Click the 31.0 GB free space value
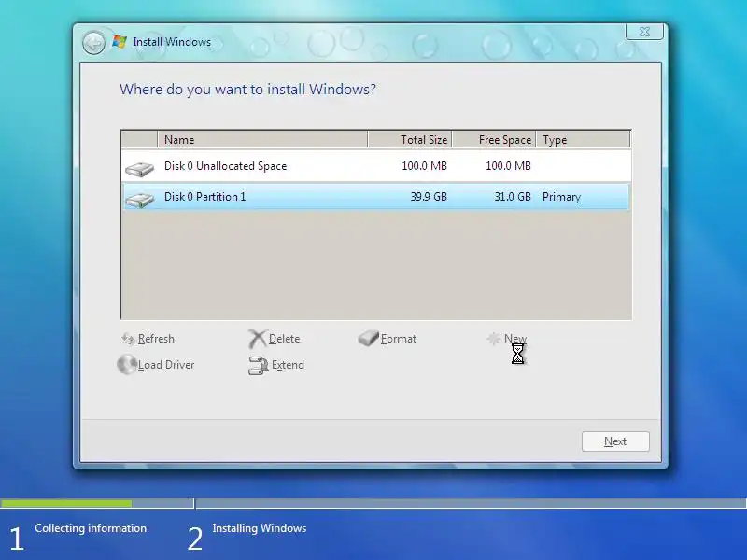Image resolution: width=747 pixels, height=560 pixels. click(512, 197)
